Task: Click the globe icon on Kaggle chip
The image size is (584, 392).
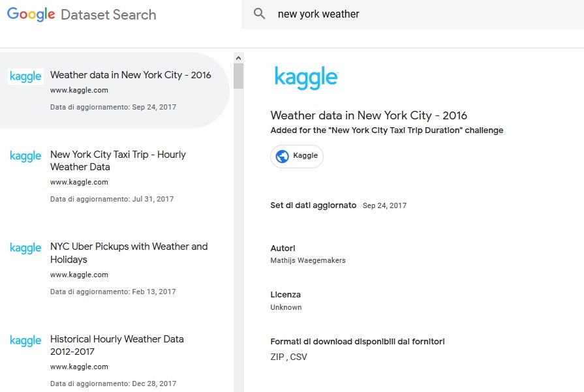Action: point(283,157)
